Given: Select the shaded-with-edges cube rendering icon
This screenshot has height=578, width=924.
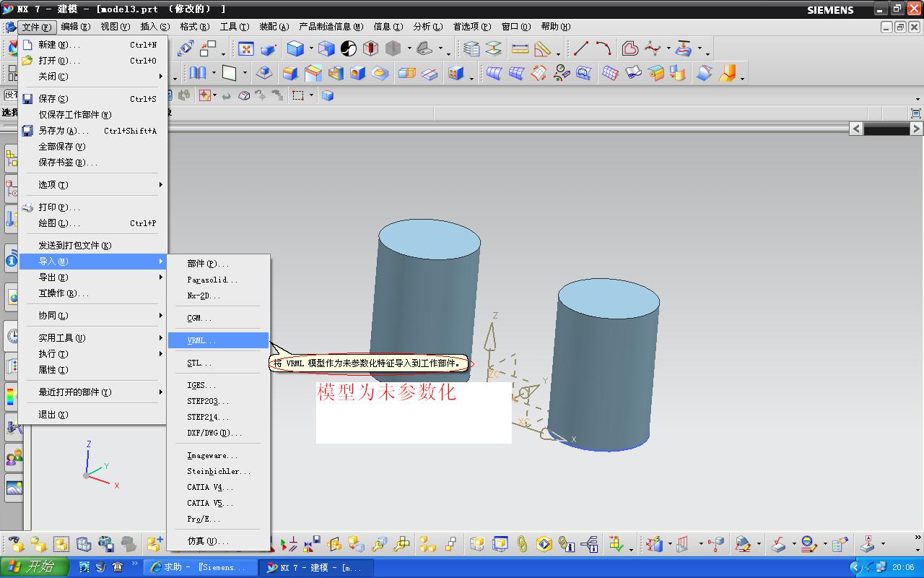Looking at the screenshot, I should (x=295, y=49).
